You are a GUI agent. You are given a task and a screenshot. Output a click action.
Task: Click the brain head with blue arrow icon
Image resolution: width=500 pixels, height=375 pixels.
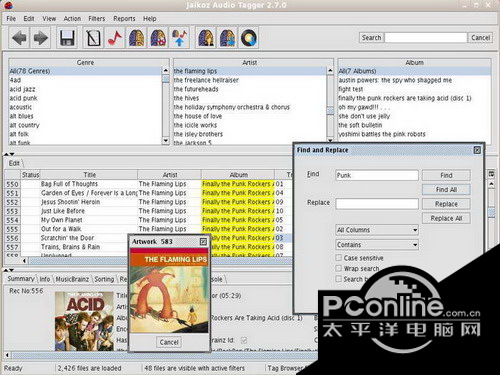[228, 38]
